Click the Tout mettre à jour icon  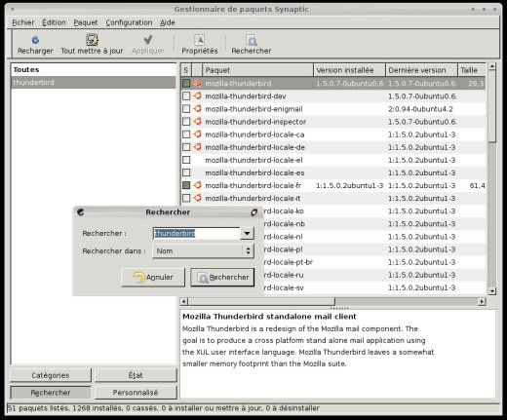92,40
